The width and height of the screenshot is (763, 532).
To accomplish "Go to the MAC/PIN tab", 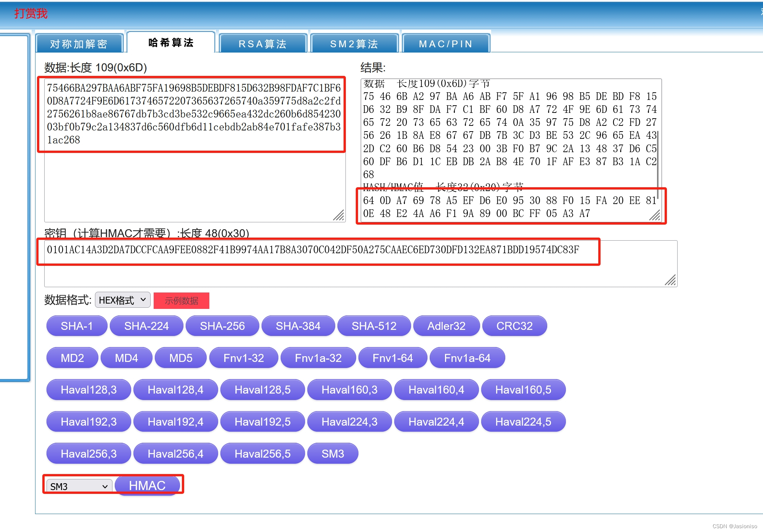I will pyautogui.click(x=446, y=43).
